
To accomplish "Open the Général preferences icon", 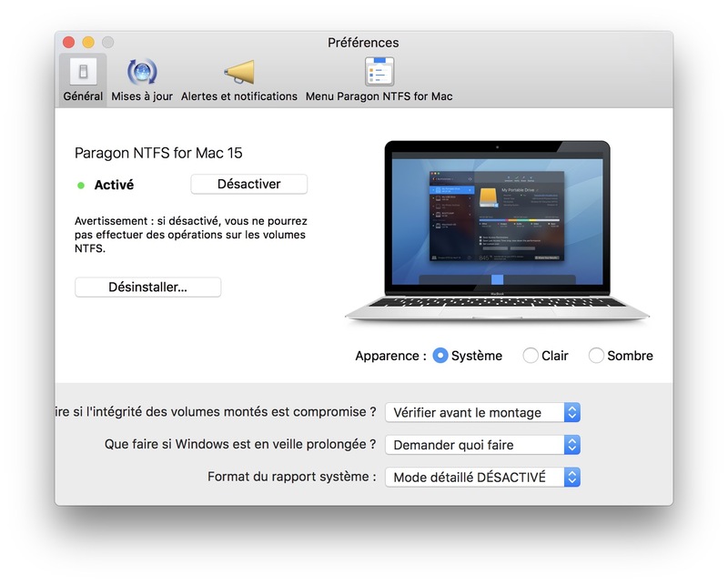I will point(83,72).
